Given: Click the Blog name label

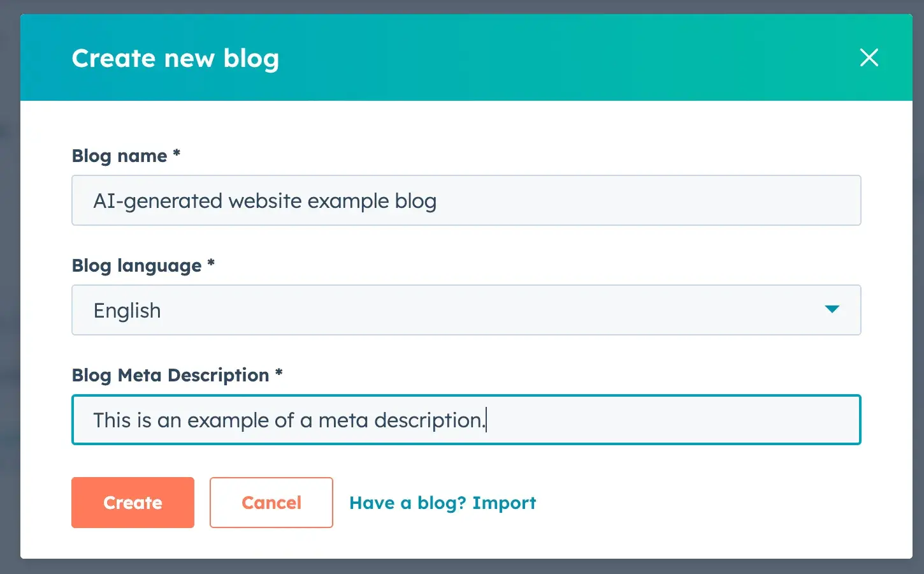Looking at the screenshot, I should click(125, 155).
